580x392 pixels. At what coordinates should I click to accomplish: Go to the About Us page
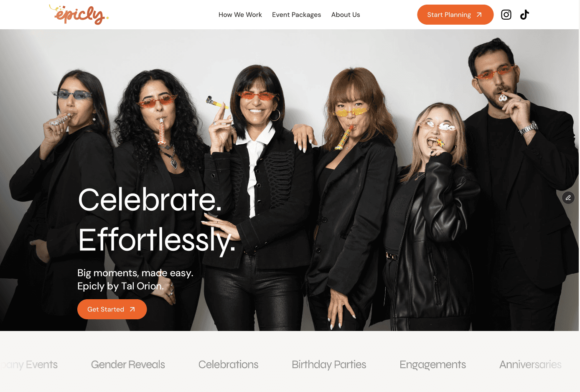(346, 15)
